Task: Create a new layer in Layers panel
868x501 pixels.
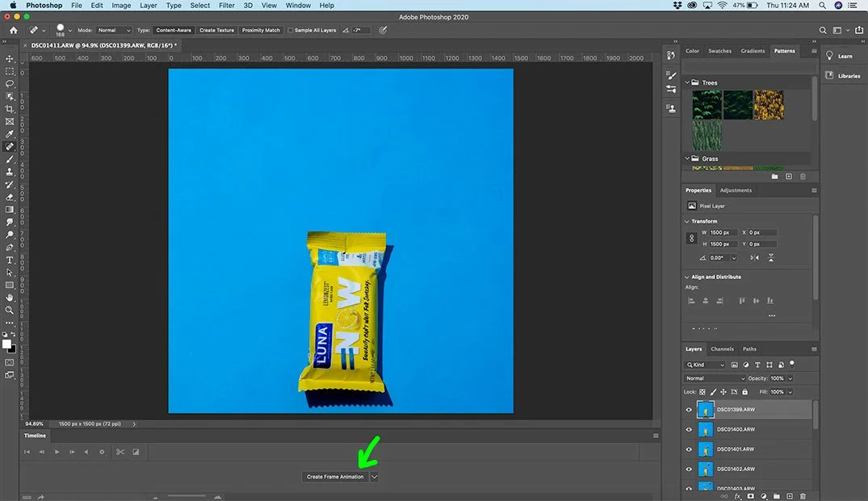Action: click(x=790, y=497)
